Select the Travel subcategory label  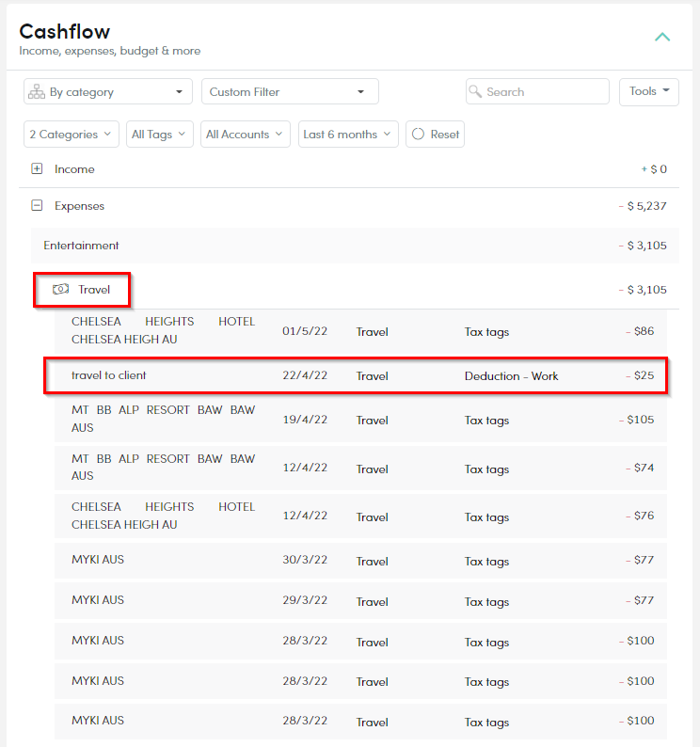pyautogui.click(x=94, y=290)
